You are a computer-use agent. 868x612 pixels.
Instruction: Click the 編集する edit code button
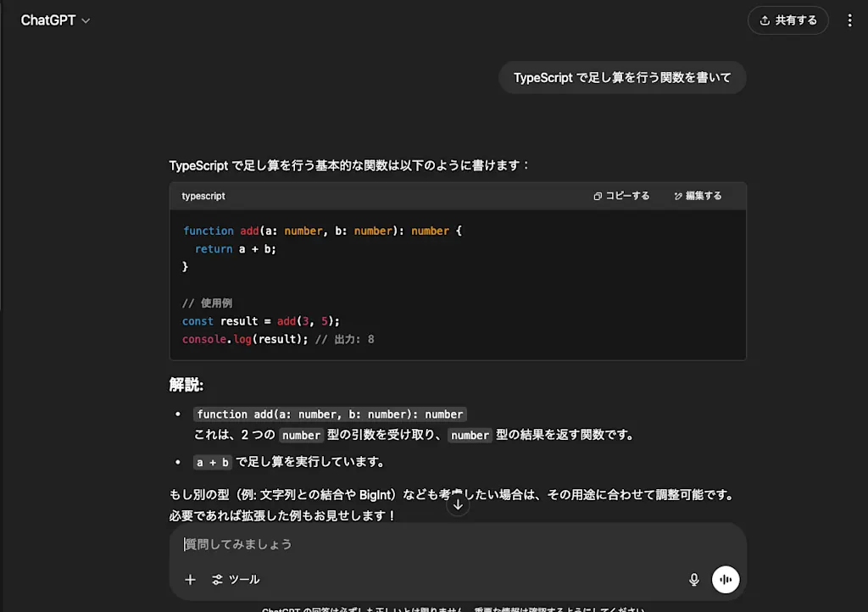tap(698, 196)
